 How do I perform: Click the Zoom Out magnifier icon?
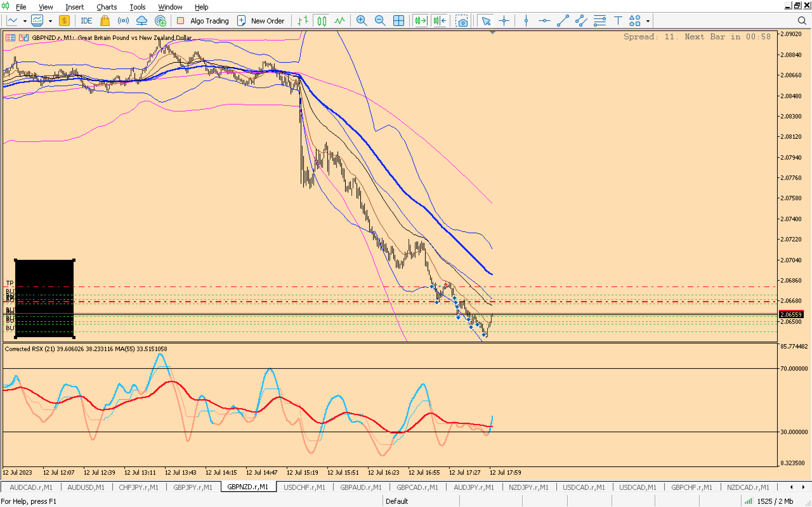[x=380, y=21]
